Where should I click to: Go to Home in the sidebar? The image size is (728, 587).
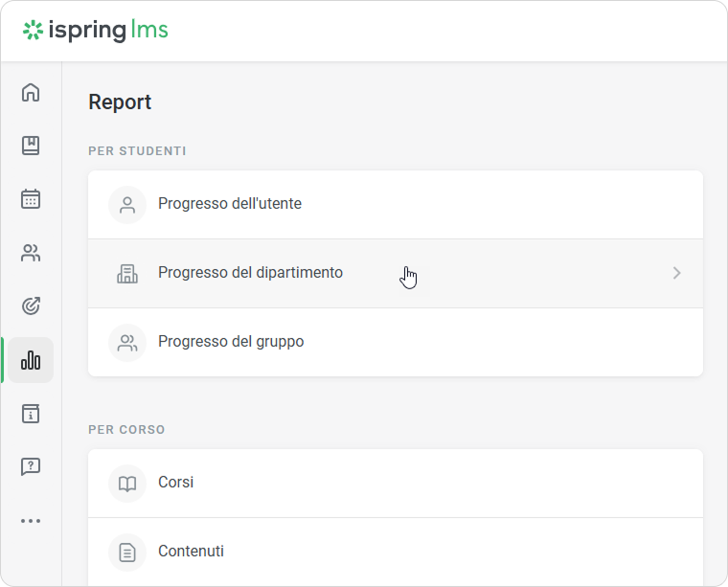(x=31, y=93)
